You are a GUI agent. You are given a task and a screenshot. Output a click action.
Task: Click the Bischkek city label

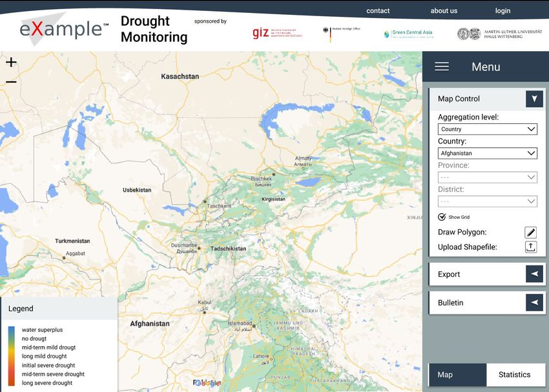coord(261,181)
